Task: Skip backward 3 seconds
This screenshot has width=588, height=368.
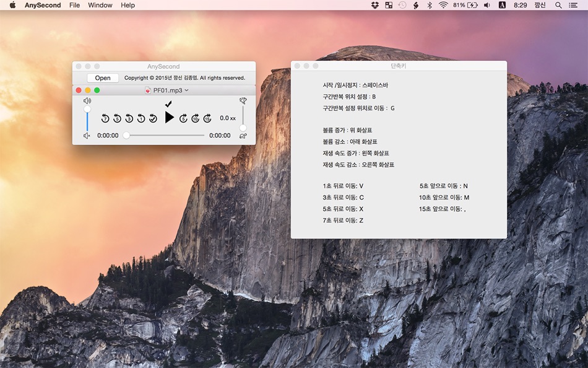Action: [129, 118]
